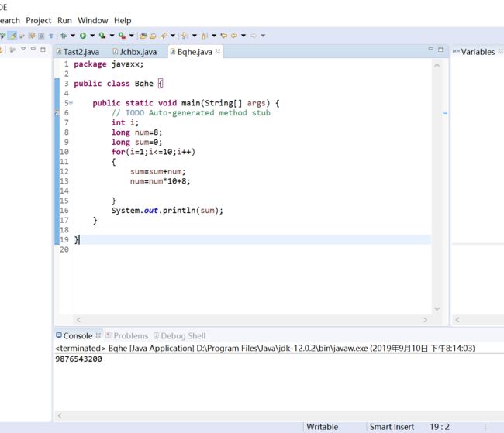Open the Help menu
This screenshot has height=433, width=504.
pos(123,21)
